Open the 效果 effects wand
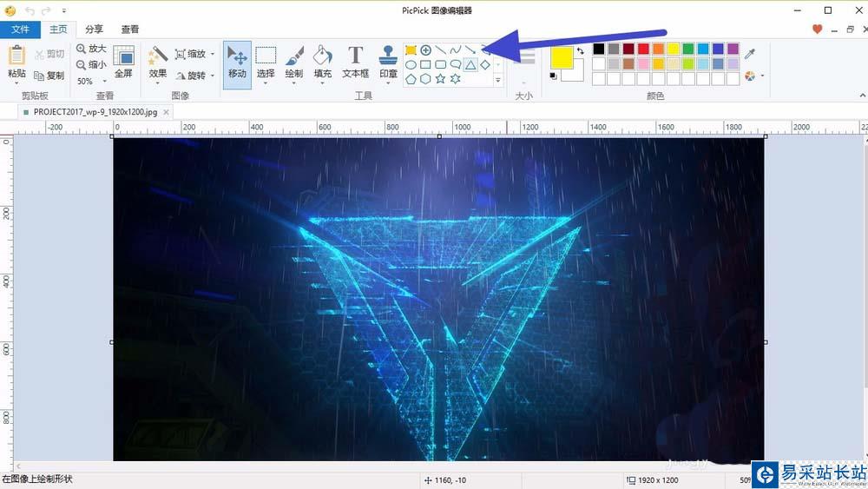The width and height of the screenshot is (868, 489). click(158, 61)
